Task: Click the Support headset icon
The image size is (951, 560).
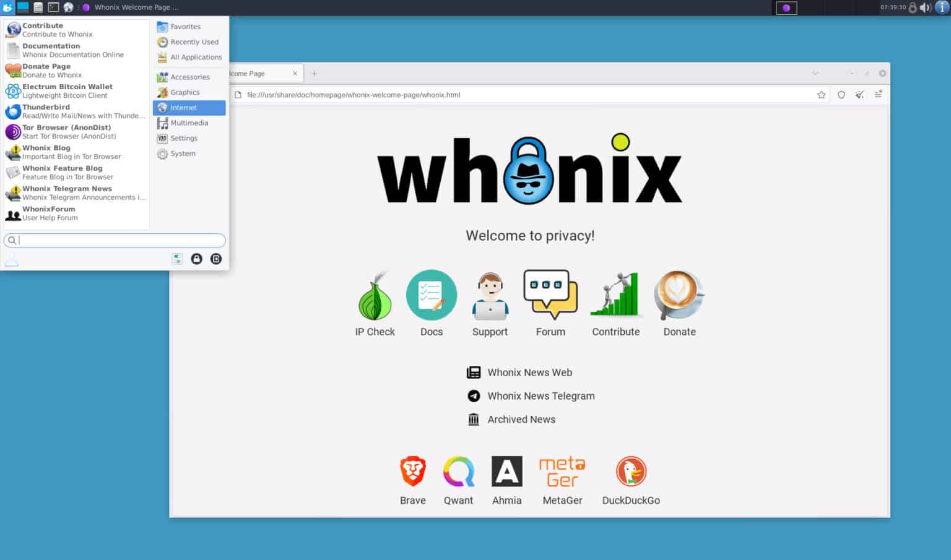Action: (490, 295)
